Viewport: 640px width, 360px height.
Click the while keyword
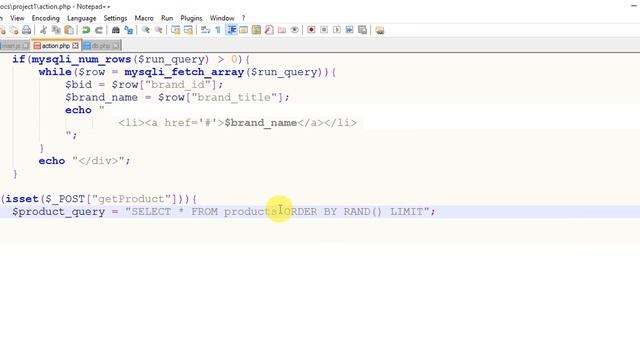pos(55,72)
